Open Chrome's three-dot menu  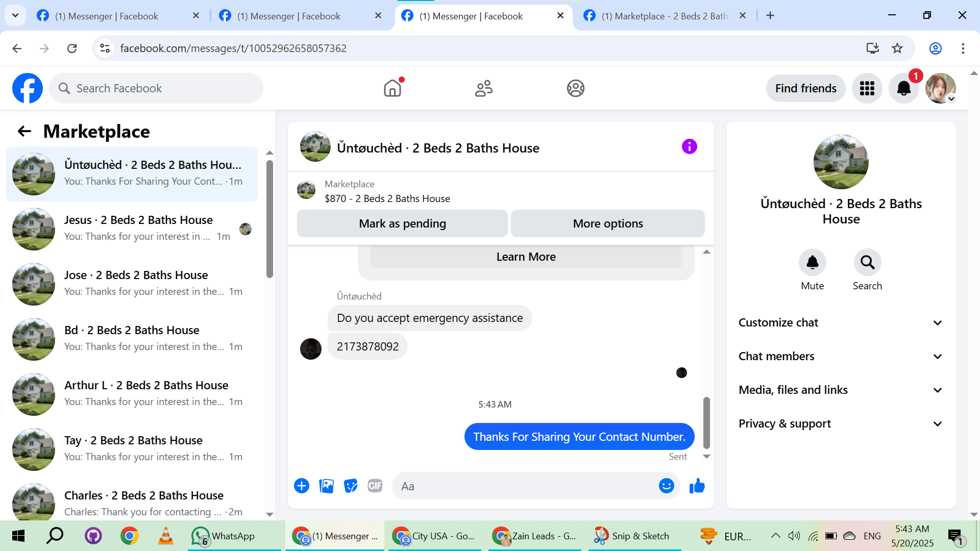[x=963, y=48]
